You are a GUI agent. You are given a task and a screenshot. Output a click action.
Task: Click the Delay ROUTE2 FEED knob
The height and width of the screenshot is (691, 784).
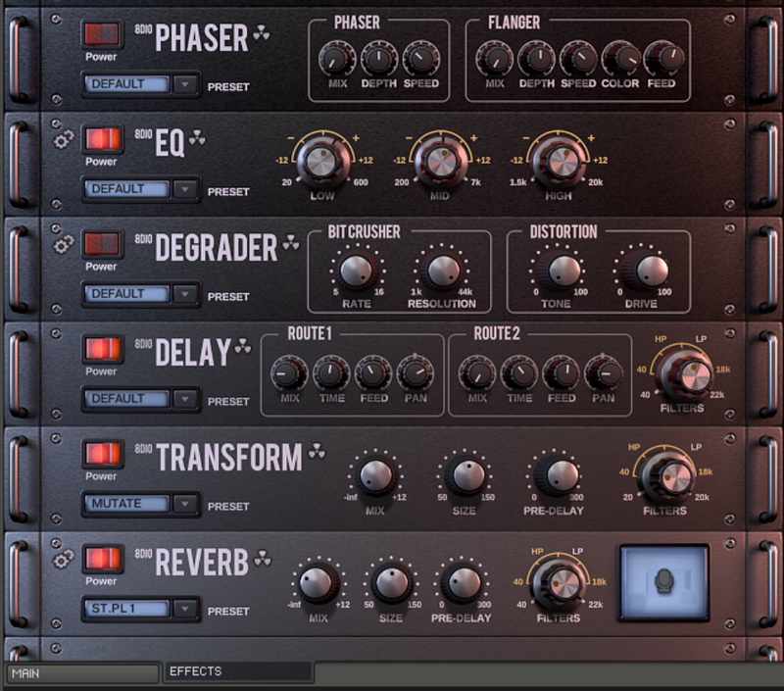(561, 373)
